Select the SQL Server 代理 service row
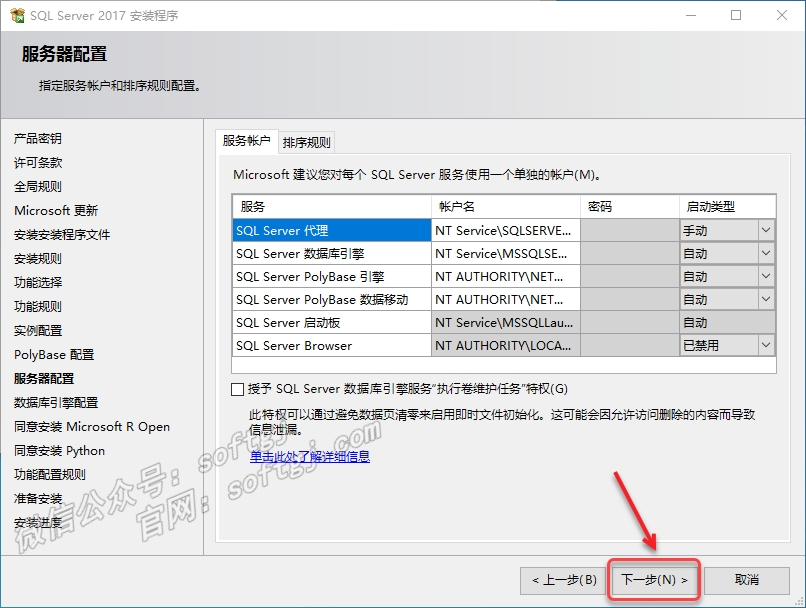Image resolution: width=806 pixels, height=608 pixels. coord(332,230)
